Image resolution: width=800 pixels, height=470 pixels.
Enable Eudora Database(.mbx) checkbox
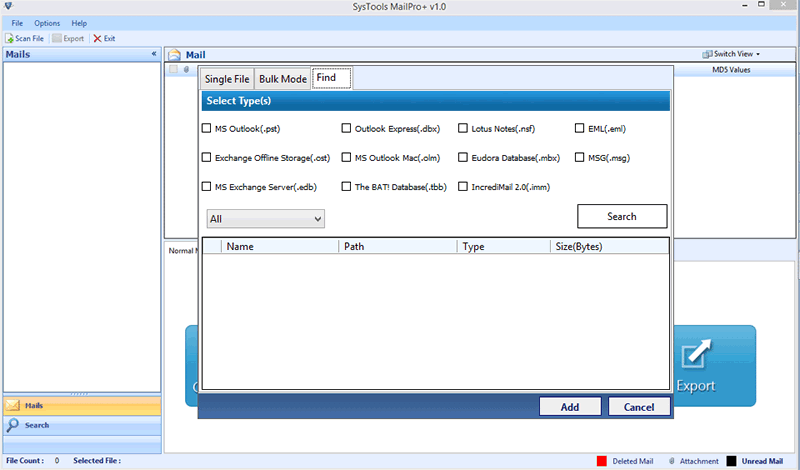(x=463, y=157)
